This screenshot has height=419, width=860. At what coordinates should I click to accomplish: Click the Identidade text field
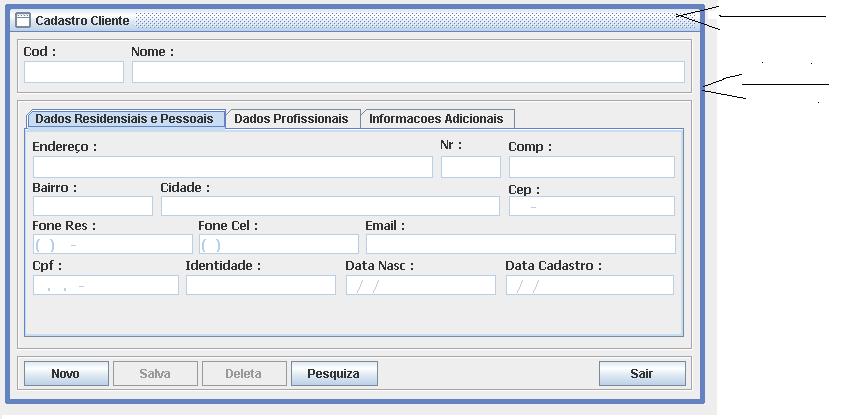point(261,285)
